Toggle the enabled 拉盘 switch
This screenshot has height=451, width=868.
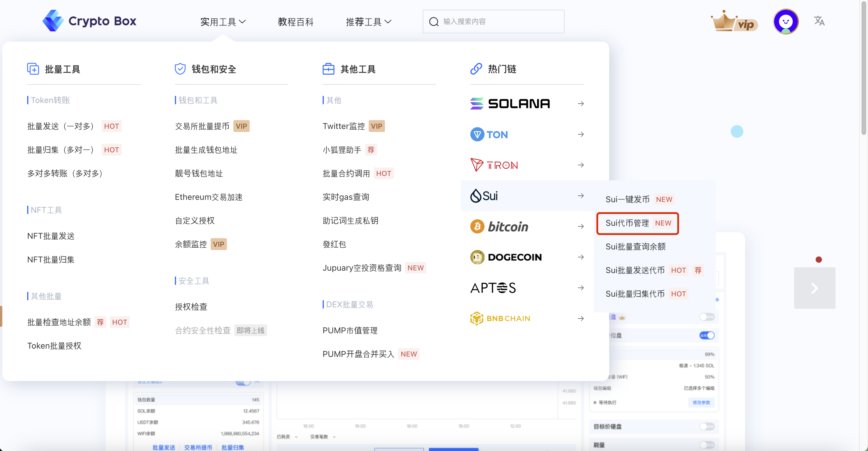[707, 335]
